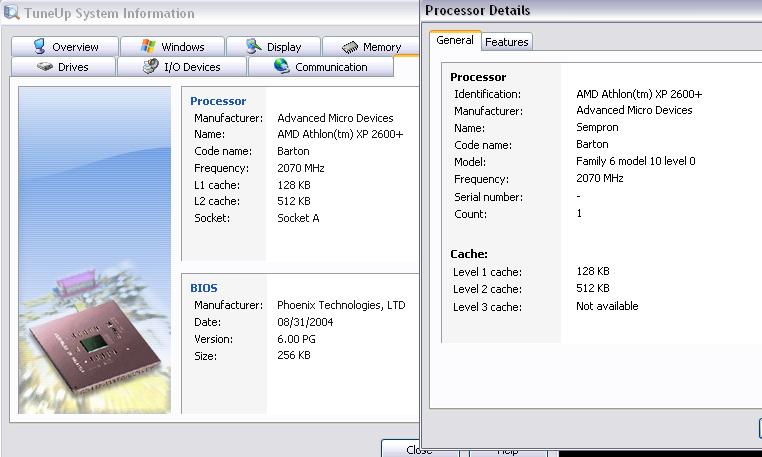Select 'Phoenix Technologies, LTD' manufacturer value
762x457 pixels.
pos(341,305)
